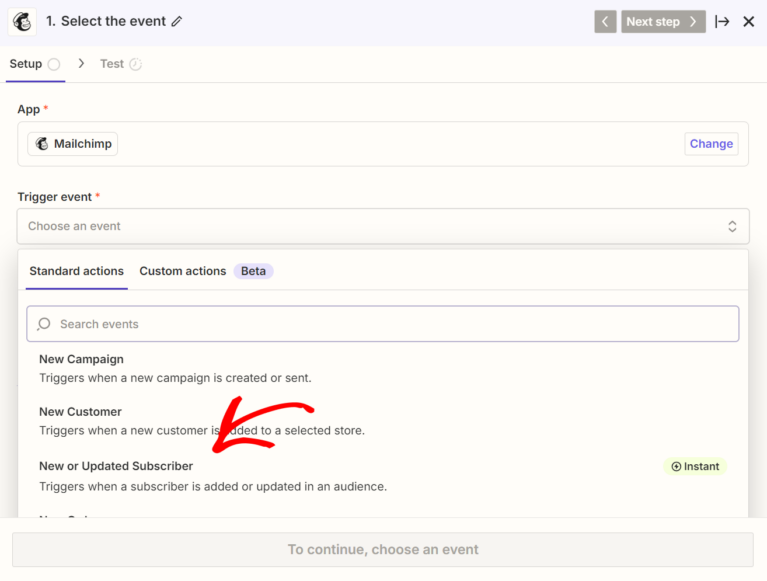Switch to the Test tab
767x581 pixels.
[x=121, y=64]
